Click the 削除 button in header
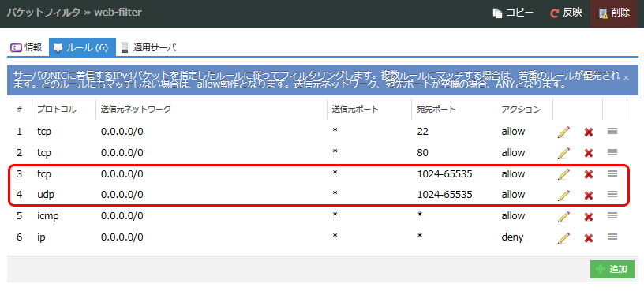 (x=615, y=13)
